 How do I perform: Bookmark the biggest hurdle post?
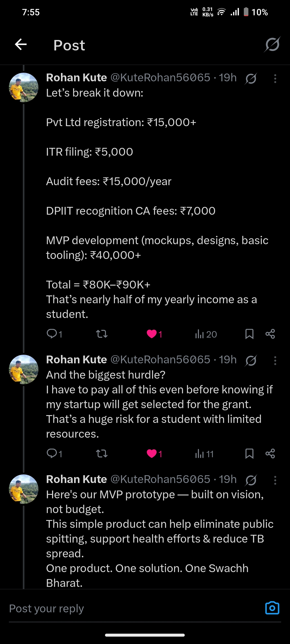pos(249,454)
